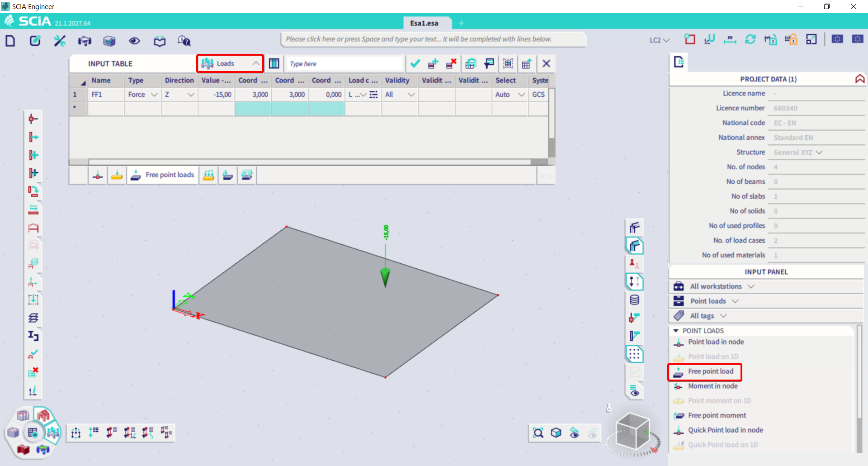Select Moment in node
This screenshot has height=466, width=868.
click(712, 386)
